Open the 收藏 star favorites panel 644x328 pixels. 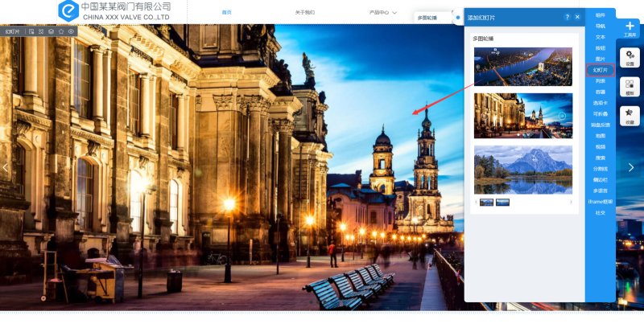630,115
